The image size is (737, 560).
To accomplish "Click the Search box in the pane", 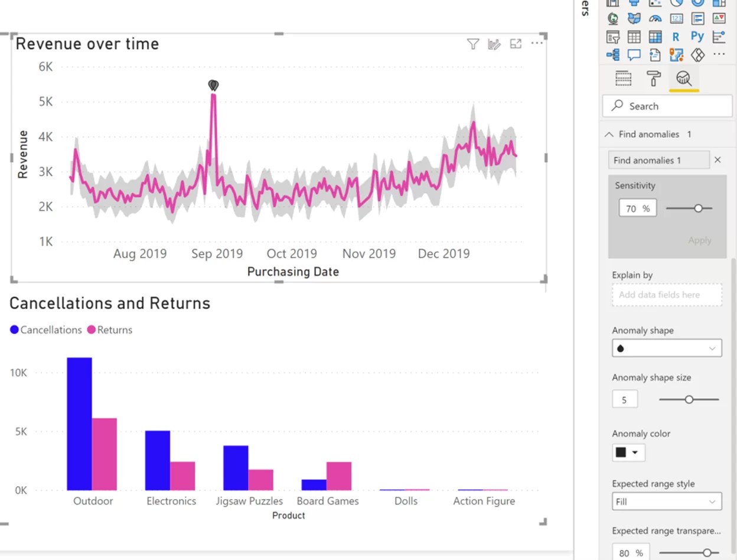I will pos(667,106).
